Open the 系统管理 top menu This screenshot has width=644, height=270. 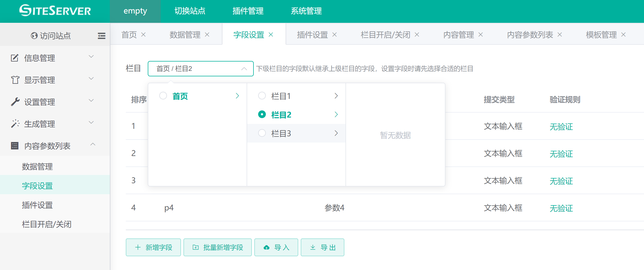click(306, 11)
